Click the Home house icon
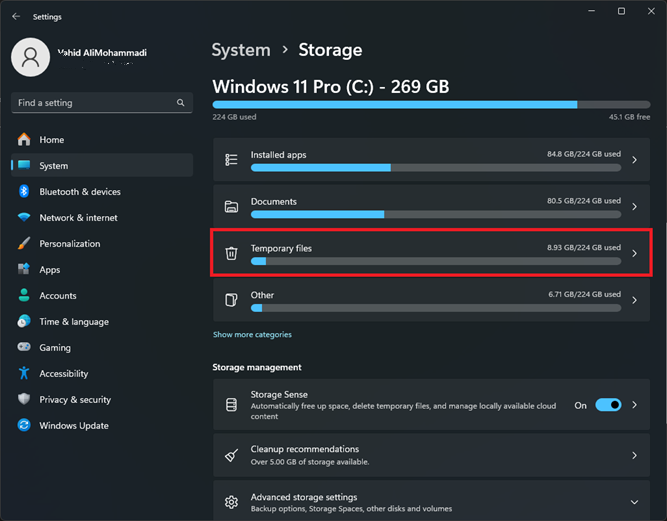The height and width of the screenshot is (521, 667). coord(24,140)
